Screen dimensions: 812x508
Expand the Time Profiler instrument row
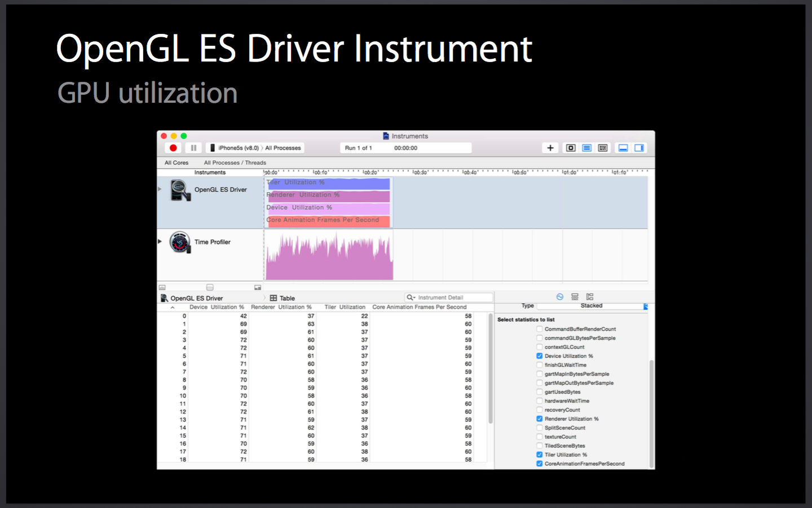pyautogui.click(x=160, y=242)
